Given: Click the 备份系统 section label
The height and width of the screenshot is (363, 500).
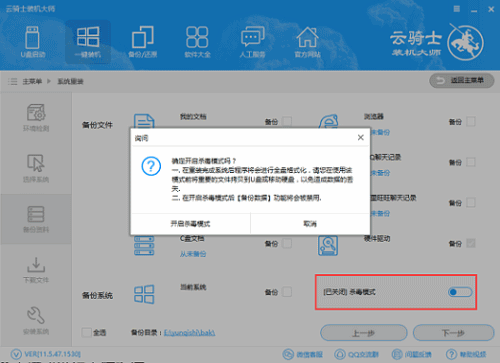Looking at the screenshot, I should [x=97, y=295].
